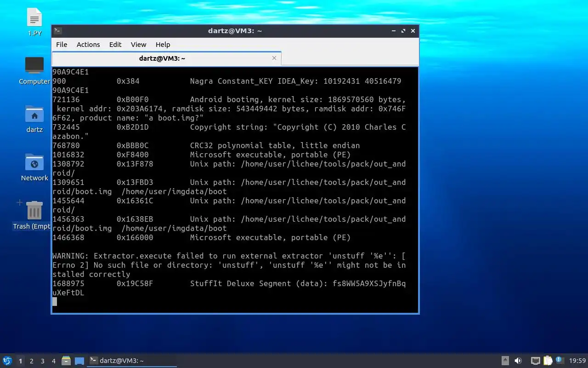Image resolution: width=588 pixels, height=368 pixels.
Task: Click the terminal window title text
Action: [x=235, y=31]
